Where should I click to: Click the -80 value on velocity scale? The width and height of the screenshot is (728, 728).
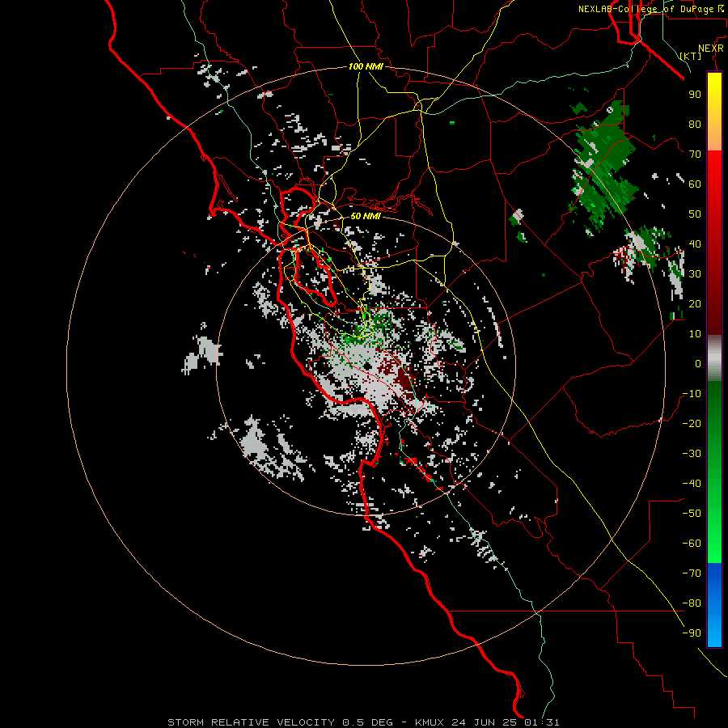pos(692,603)
